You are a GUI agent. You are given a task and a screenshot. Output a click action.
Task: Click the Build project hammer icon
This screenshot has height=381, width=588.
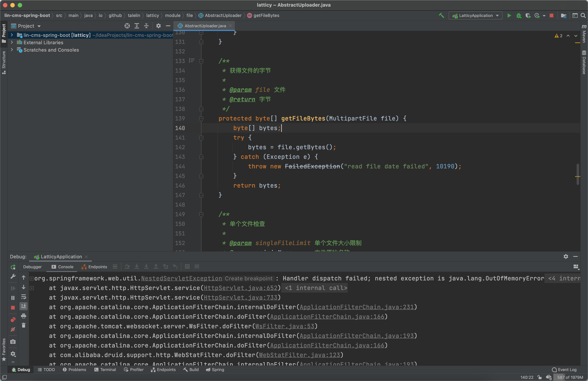[x=441, y=15]
